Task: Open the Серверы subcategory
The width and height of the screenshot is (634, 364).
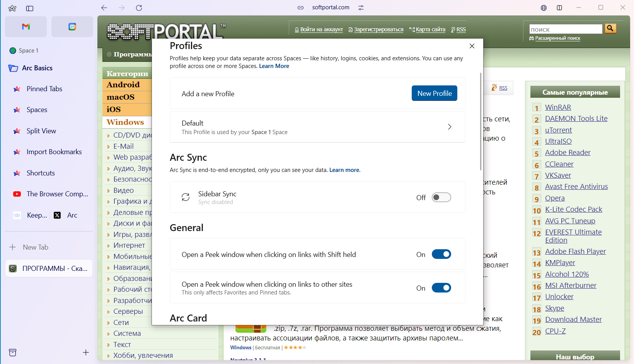Action: [128, 311]
